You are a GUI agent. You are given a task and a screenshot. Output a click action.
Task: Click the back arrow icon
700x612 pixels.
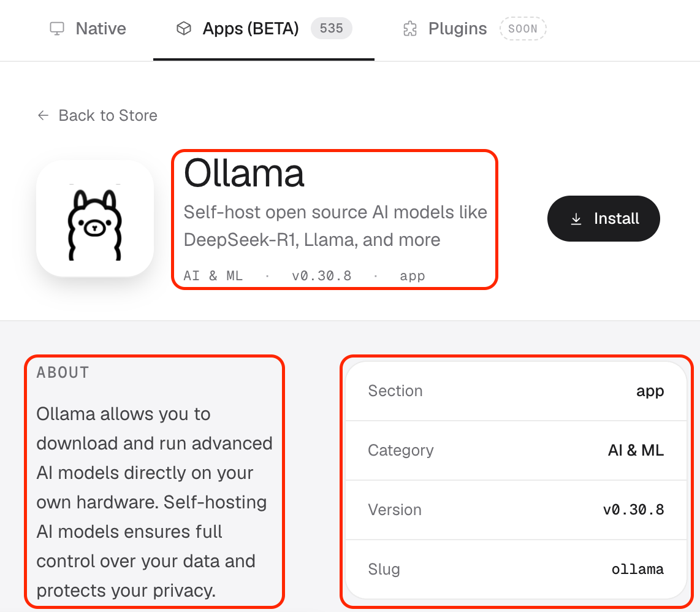pos(43,115)
